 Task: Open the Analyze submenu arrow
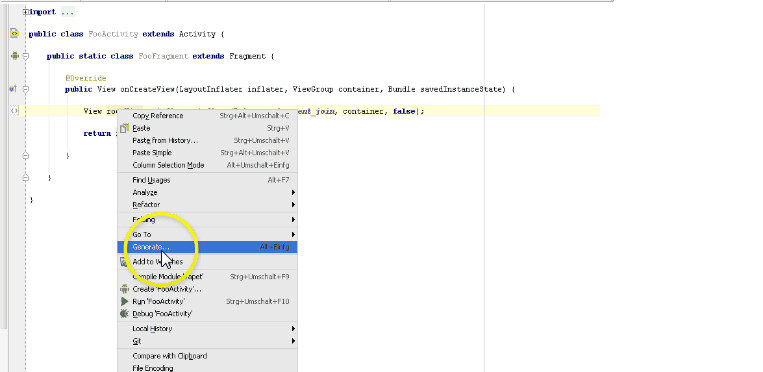[293, 192]
